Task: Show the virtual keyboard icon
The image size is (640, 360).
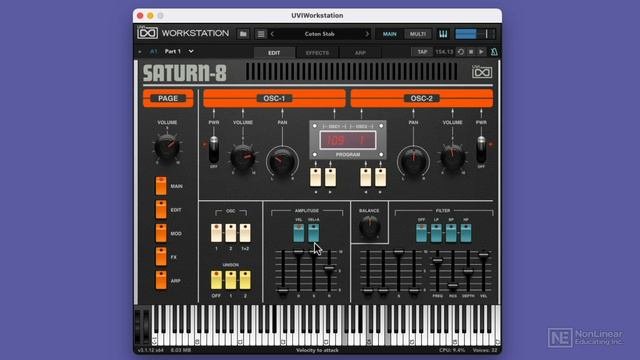Action: pyautogui.click(x=443, y=34)
